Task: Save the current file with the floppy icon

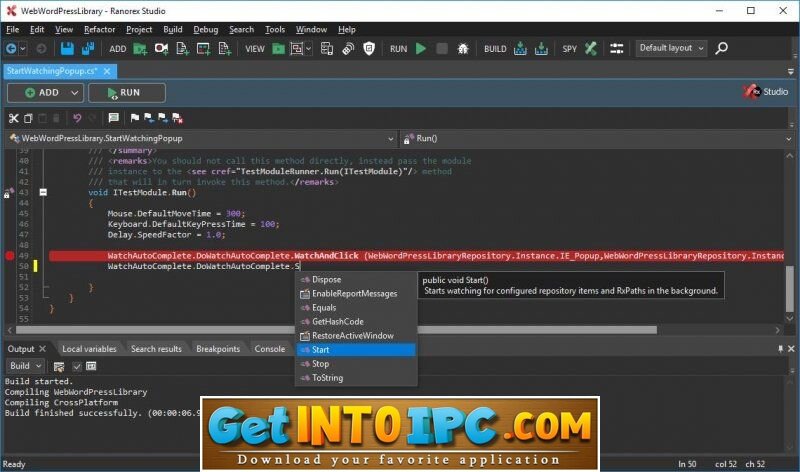Action: click(x=67, y=48)
